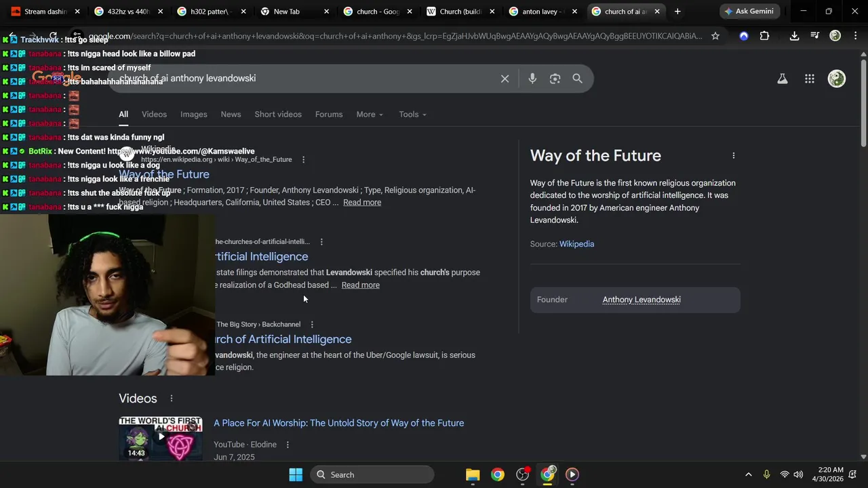Open the Extensions puzzle menu
Image resolution: width=868 pixels, height=488 pixels.
(x=764, y=36)
